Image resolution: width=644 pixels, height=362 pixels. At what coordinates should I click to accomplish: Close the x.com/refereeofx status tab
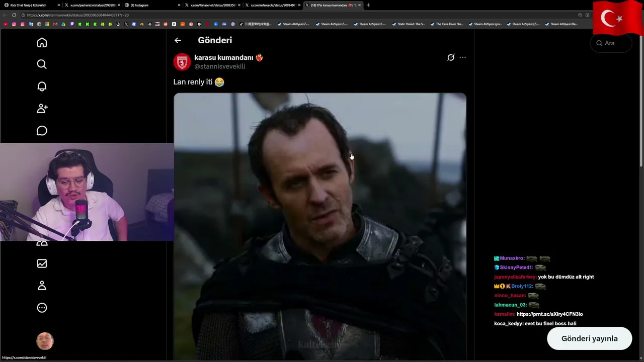299,5
